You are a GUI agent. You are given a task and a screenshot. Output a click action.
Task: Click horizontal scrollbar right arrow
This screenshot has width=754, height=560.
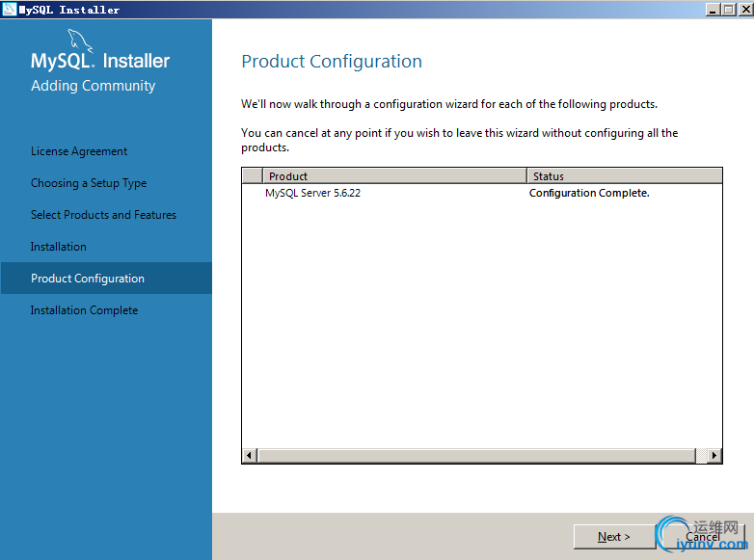[714, 455]
